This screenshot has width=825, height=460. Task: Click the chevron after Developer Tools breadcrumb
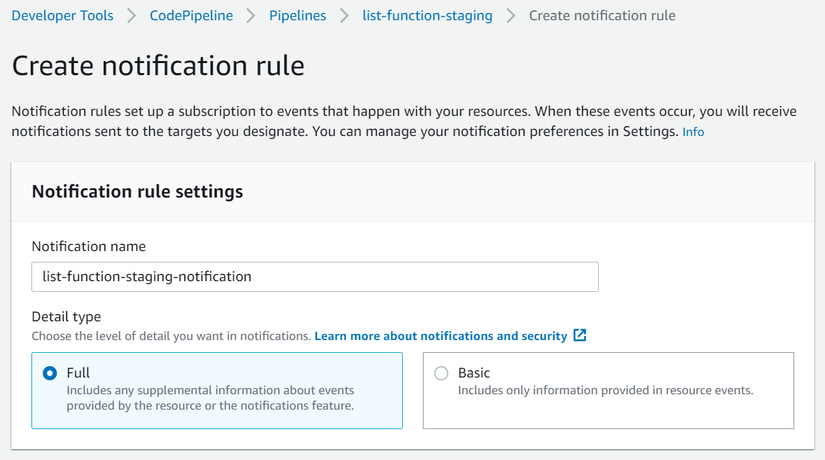pyautogui.click(x=132, y=16)
